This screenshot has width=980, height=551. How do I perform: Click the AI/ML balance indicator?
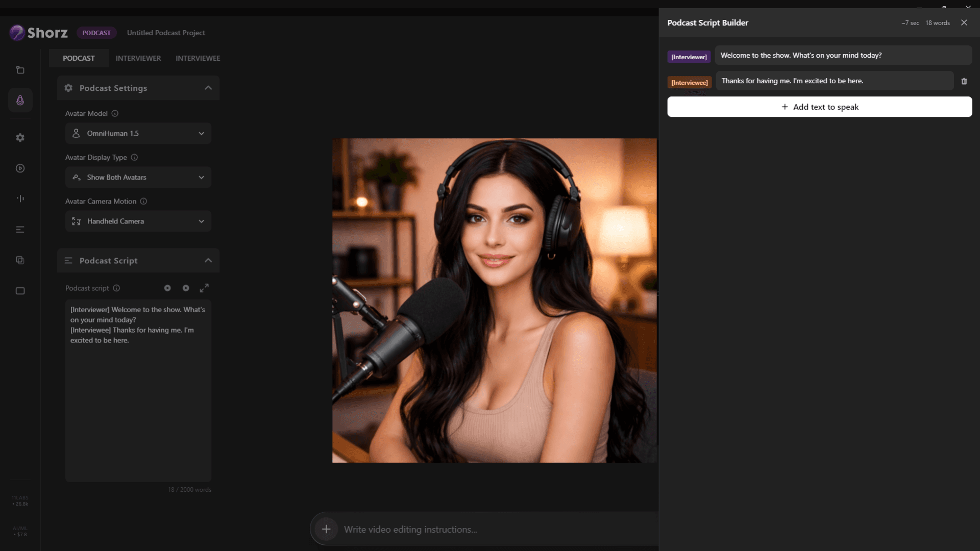(20, 531)
